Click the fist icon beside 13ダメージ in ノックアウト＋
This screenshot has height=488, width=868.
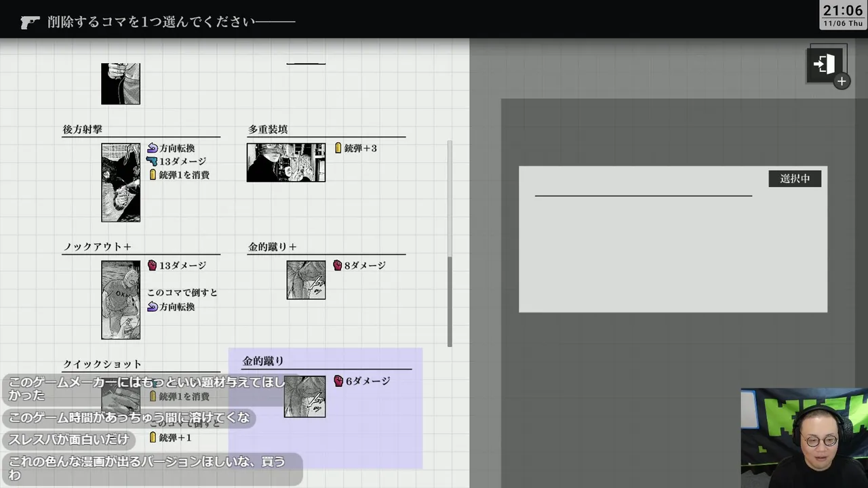coord(153,266)
